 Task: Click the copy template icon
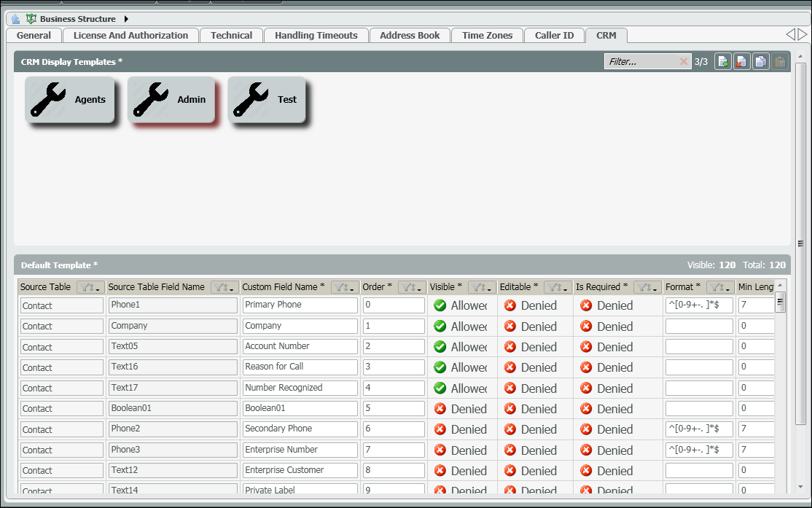pos(760,62)
